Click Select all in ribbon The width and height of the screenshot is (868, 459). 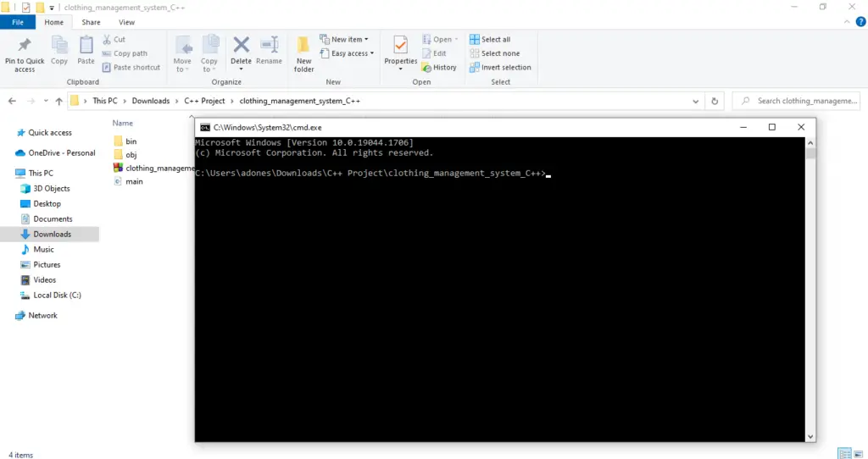point(490,39)
